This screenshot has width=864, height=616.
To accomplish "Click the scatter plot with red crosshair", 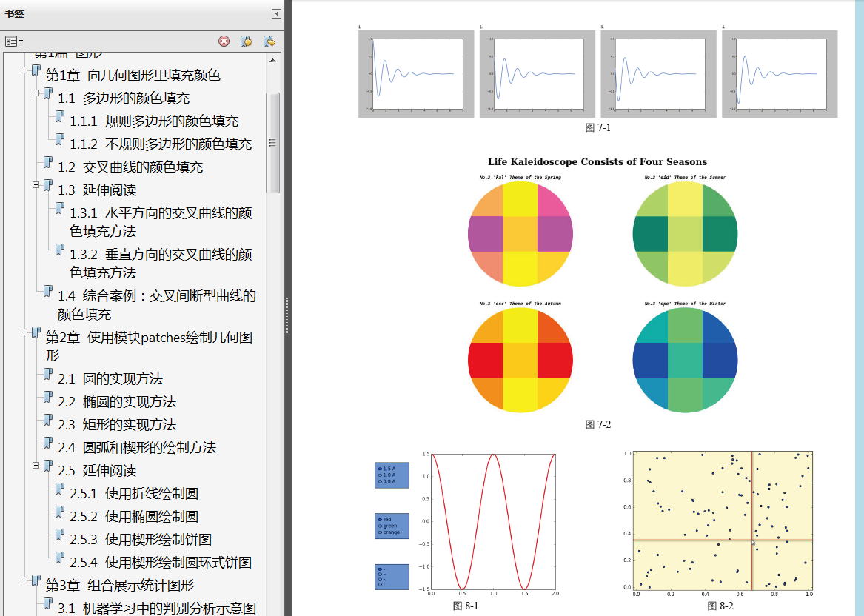I will (723, 520).
